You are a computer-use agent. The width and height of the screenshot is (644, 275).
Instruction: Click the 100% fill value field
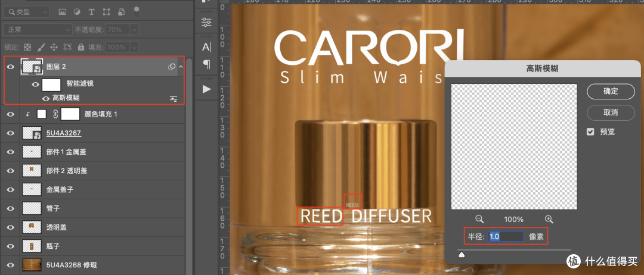pos(118,47)
